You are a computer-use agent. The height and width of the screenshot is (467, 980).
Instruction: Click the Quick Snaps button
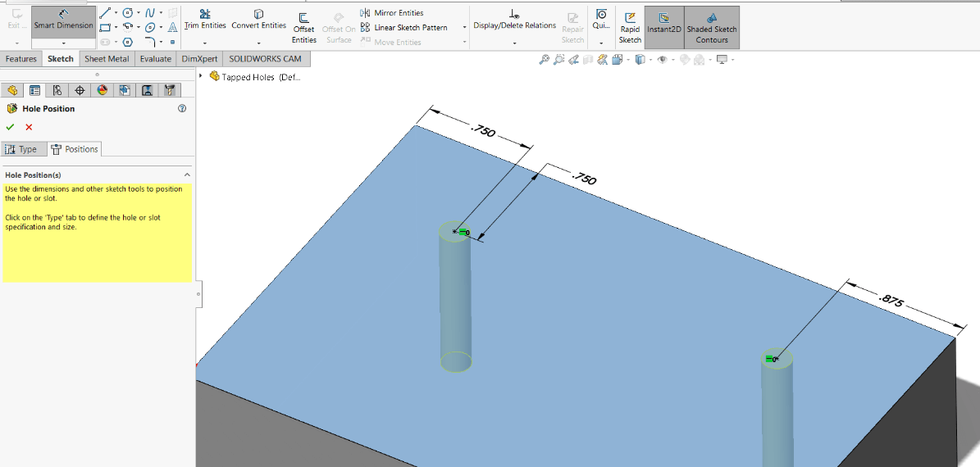coord(601,20)
